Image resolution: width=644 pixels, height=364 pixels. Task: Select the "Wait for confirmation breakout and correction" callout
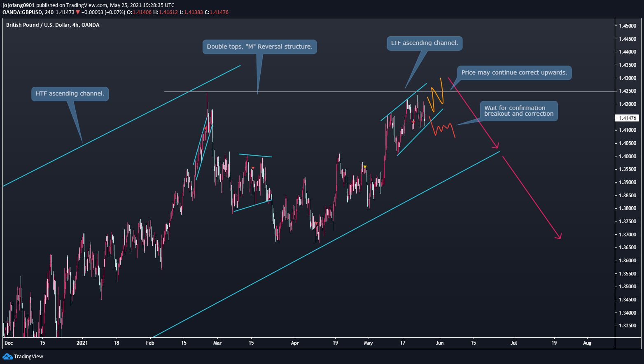click(518, 111)
